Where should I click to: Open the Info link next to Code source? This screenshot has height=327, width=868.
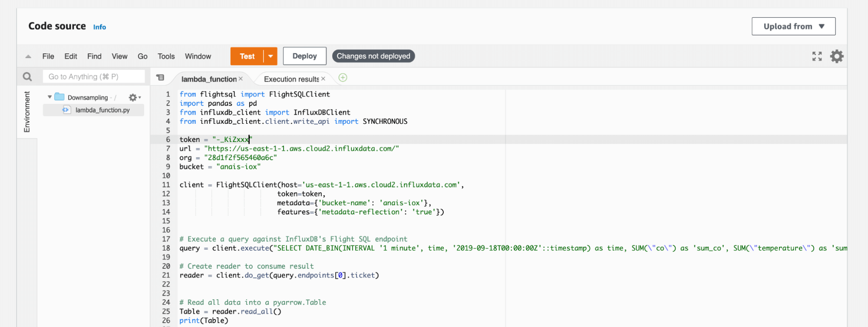99,27
